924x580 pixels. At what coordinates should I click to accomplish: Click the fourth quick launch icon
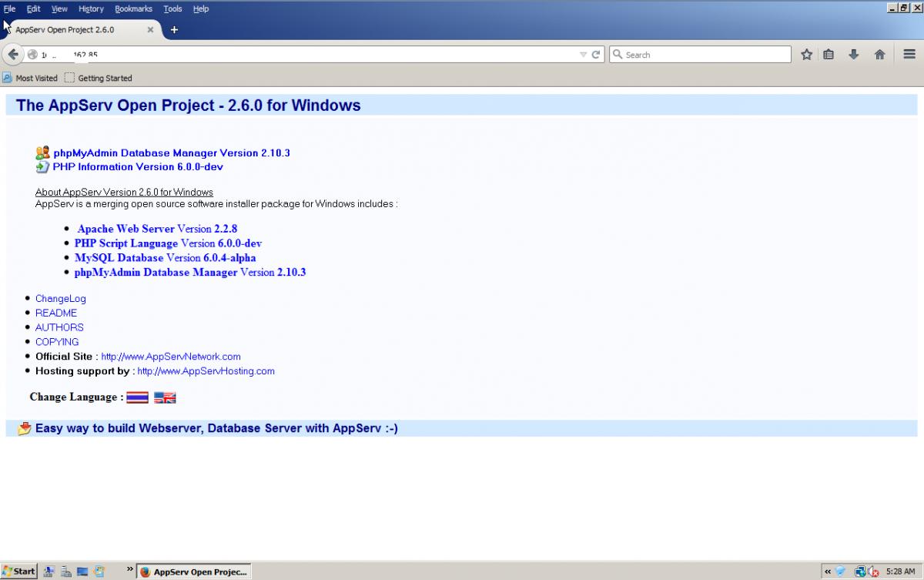99,571
